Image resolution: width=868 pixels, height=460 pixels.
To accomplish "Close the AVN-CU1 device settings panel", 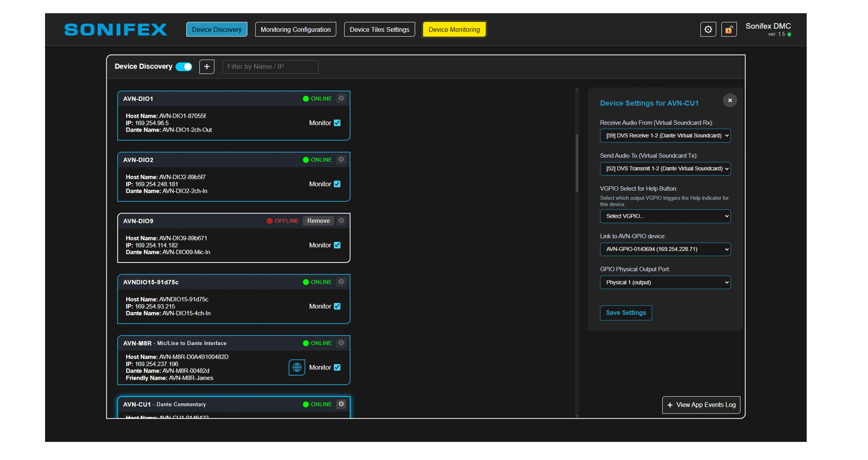I will (730, 100).
